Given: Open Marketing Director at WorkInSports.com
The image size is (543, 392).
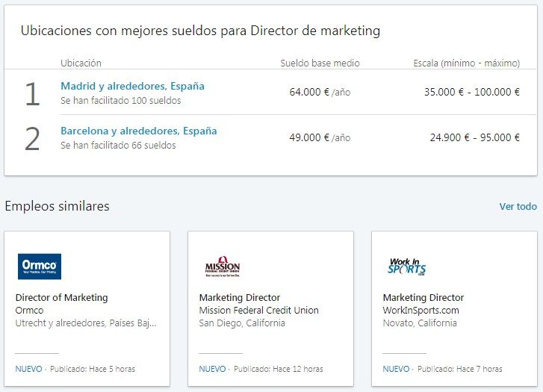Looking at the screenshot, I should point(423,297).
